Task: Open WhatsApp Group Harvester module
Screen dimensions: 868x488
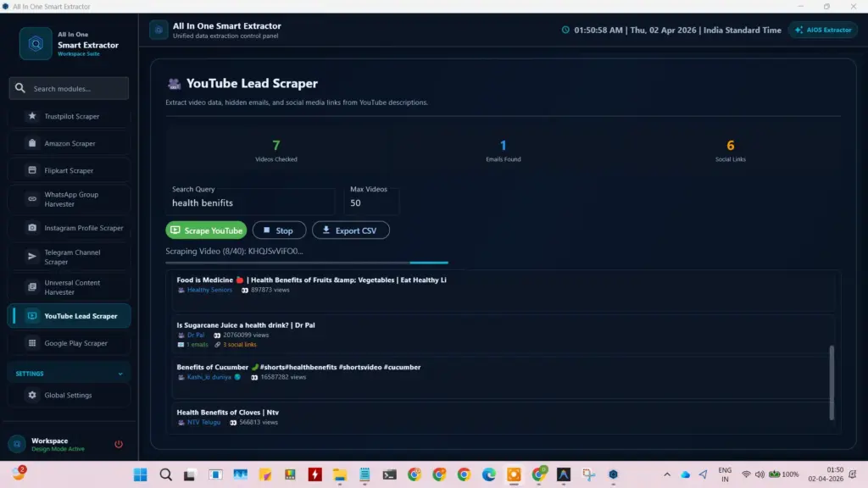Action: [x=70, y=199]
